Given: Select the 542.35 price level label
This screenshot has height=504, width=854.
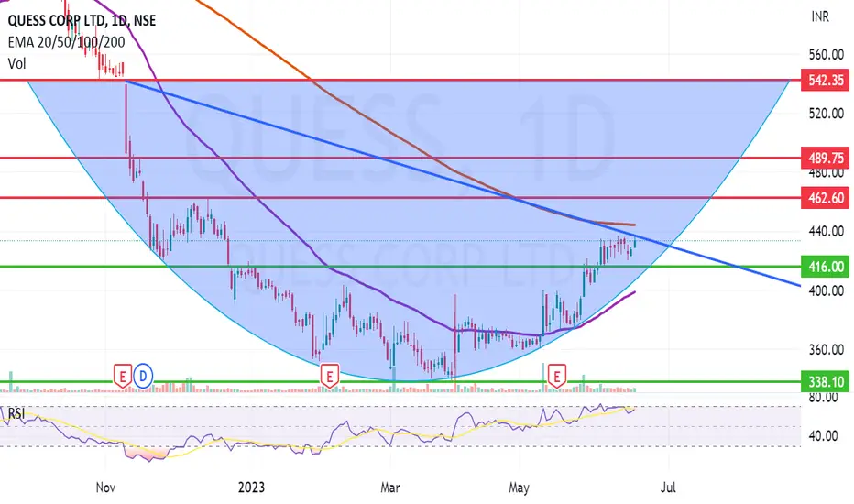Looking at the screenshot, I should [825, 80].
